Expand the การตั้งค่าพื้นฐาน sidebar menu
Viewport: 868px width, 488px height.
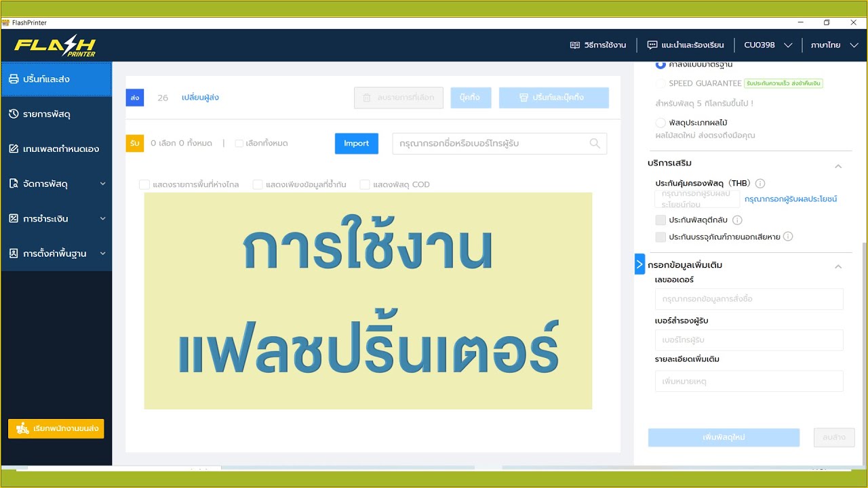[x=56, y=253]
